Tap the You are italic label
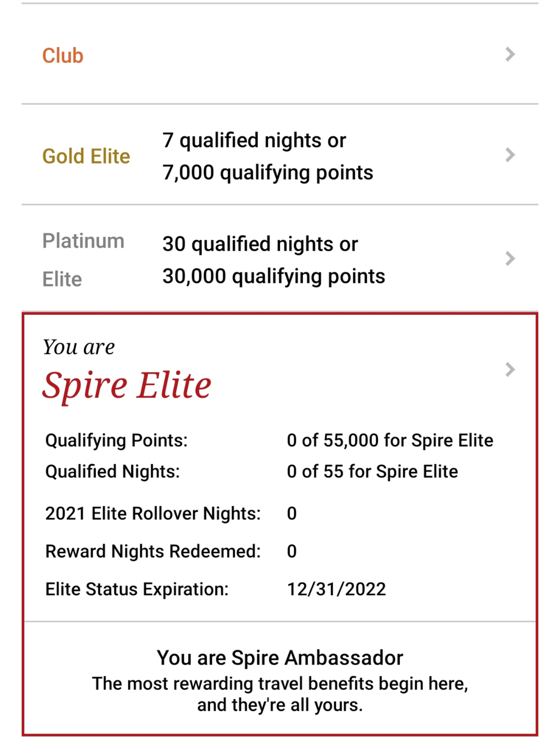This screenshot has width=560, height=741. point(78,347)
